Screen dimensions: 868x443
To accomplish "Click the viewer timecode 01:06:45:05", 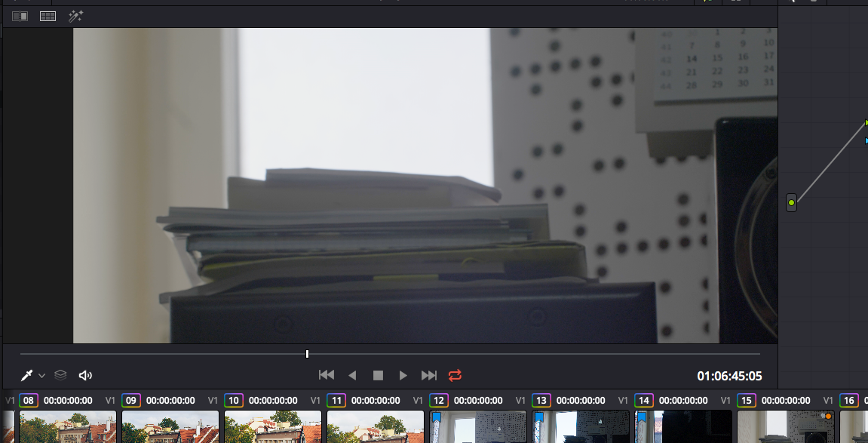I will 729,376.
